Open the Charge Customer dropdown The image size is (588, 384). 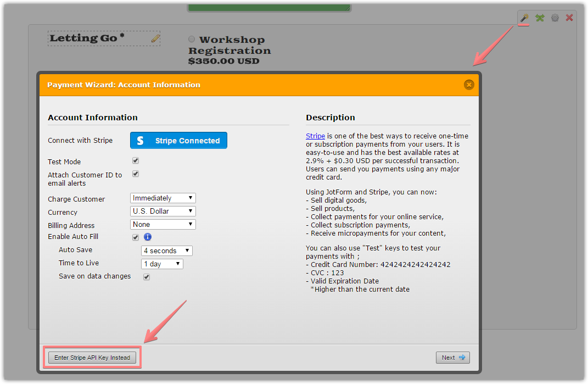163,198
